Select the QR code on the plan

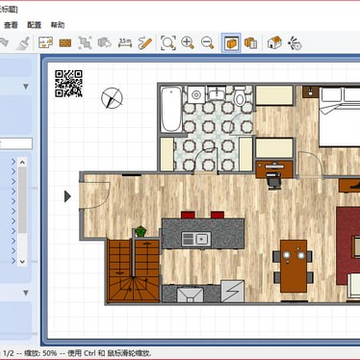pyautogui.click(x=69, y=83)
